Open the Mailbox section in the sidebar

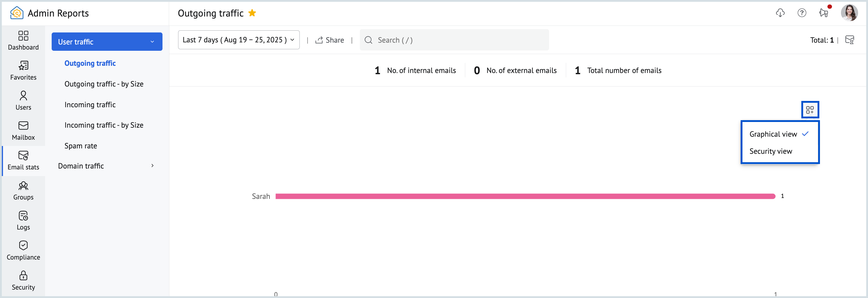(23, 130)
